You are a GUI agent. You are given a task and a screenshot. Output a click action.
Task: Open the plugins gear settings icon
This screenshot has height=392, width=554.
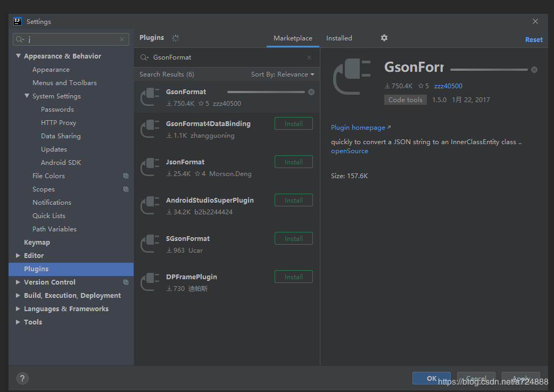point(384,38)
